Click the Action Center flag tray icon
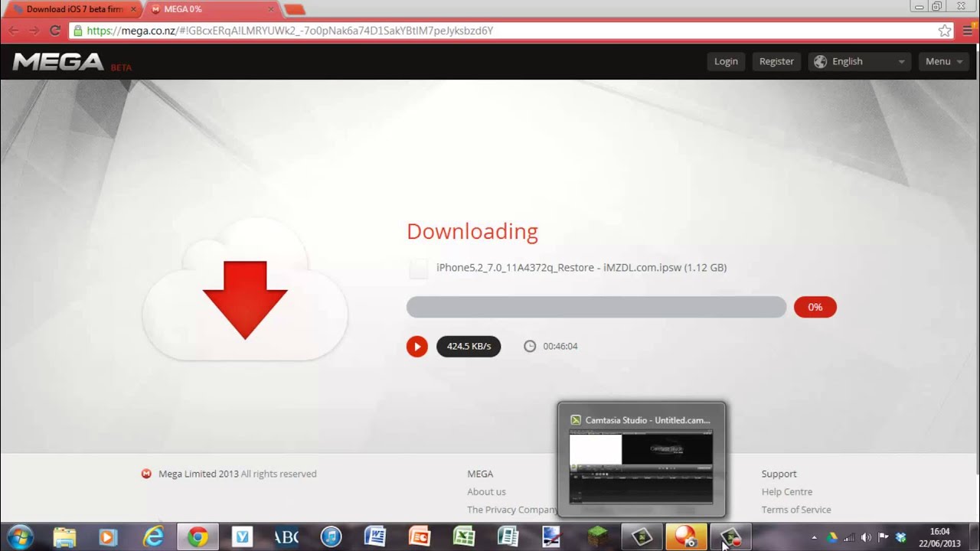This screenshot has width=980, height=551. pos(884,537)
